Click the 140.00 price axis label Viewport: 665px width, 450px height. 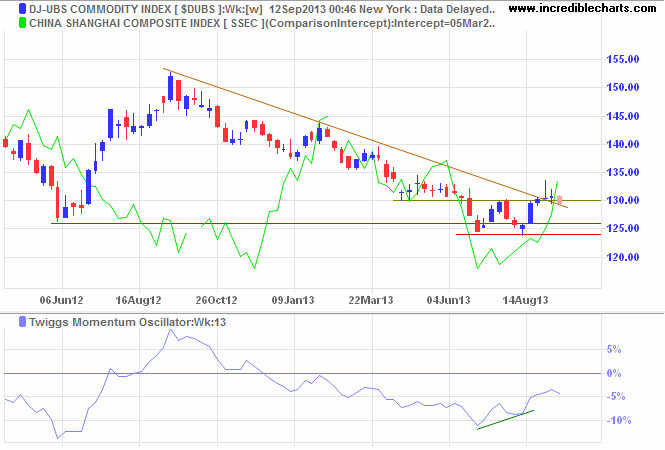click(x=623, y=144)
